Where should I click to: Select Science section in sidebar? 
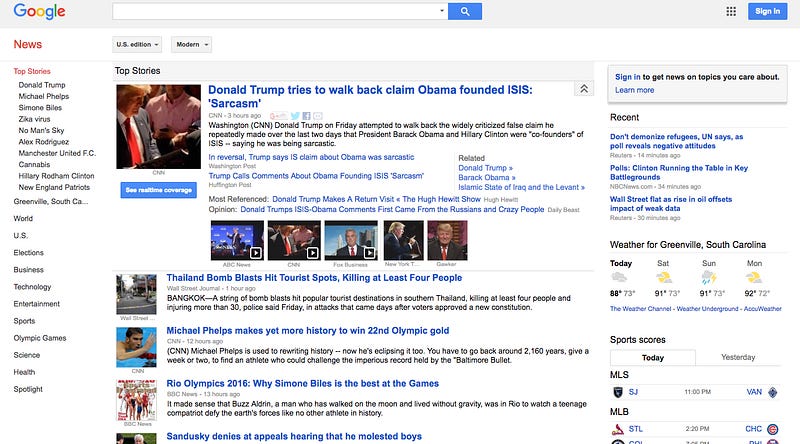[x=27, y=355]
